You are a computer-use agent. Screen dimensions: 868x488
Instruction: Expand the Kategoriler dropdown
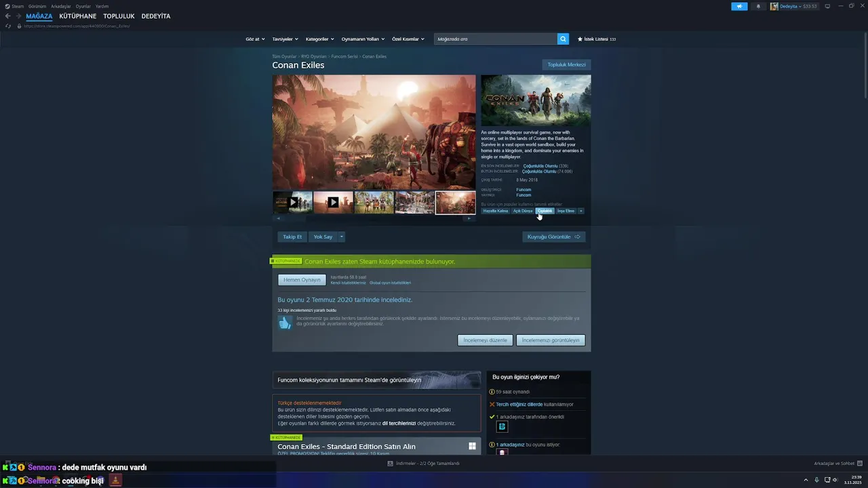tap(319, 39)
